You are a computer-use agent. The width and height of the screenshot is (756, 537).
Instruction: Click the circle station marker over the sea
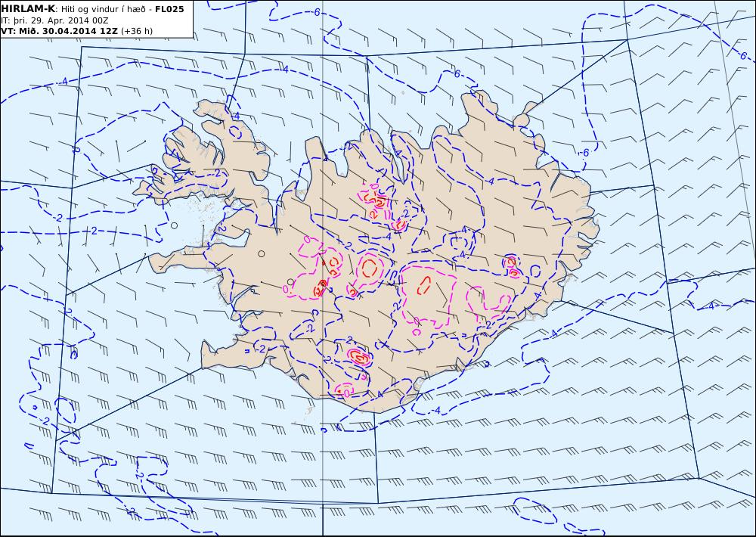[x=174, y=225]
